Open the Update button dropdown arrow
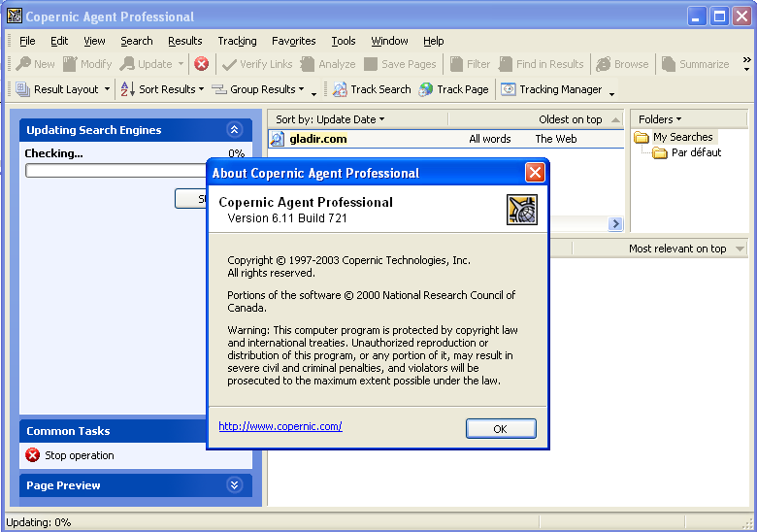Viewport: 757px width, 532px height. [x=181, y=64]
